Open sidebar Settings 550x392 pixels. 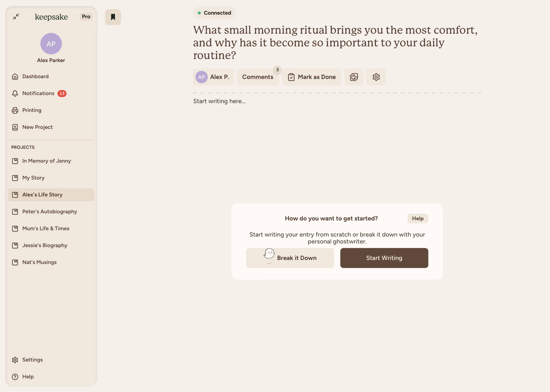tap(32, 360)
